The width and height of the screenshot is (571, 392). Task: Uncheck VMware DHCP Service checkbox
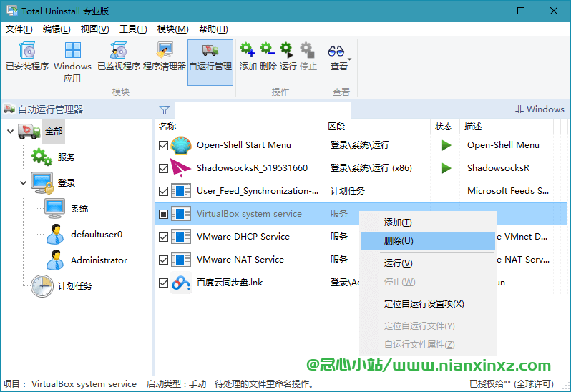pyautogui.click(x=164, y=237)
